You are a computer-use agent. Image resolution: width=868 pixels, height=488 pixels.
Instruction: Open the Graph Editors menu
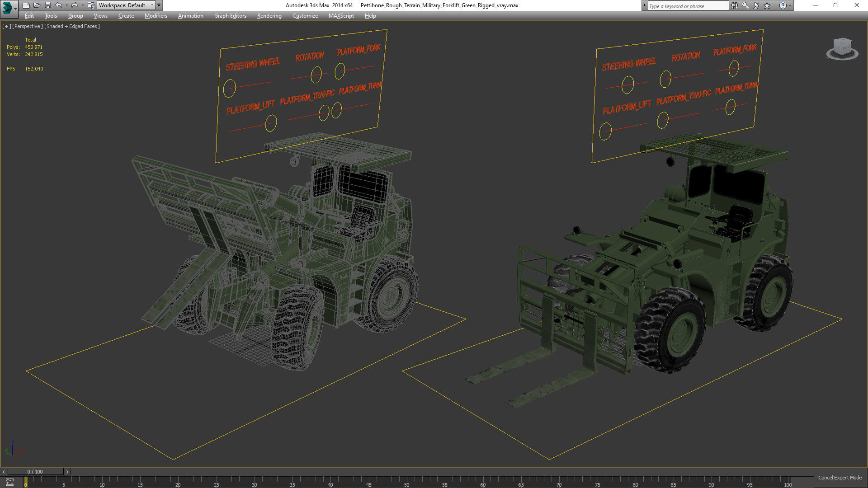coord(230,16)
